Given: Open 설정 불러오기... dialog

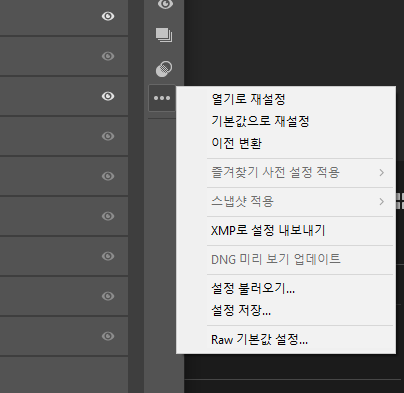Looking at the screenshot, I should pyautogui.click(x=253, y=288).
